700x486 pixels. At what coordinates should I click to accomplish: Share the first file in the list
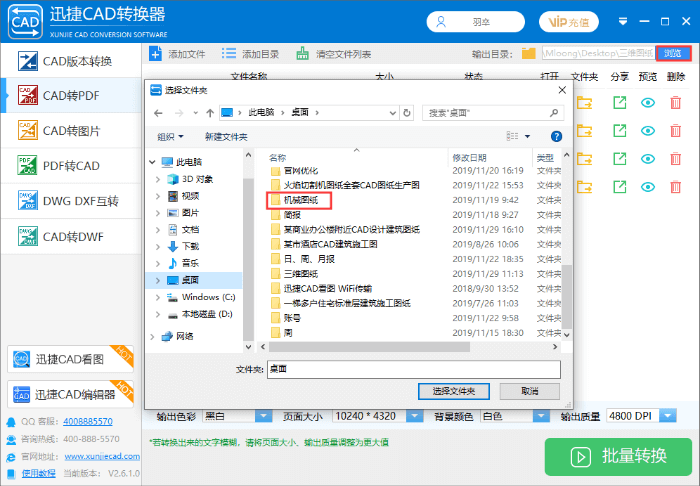click(x=620, y=103)
